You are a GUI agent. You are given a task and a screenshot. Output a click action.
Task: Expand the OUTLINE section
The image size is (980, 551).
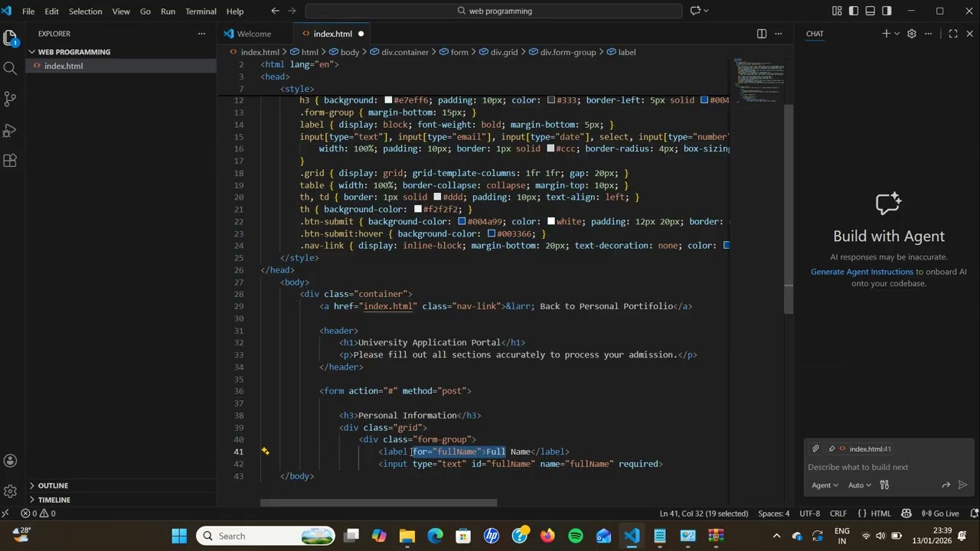(53, 485)
